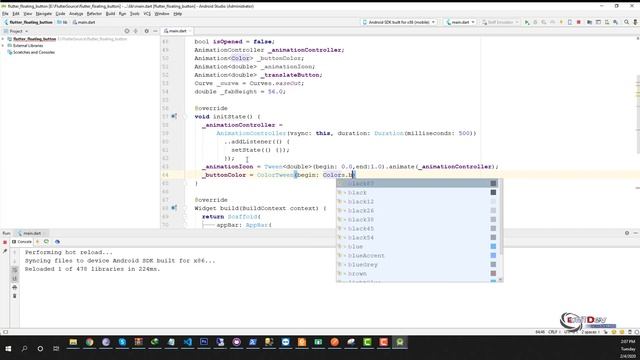The height and width of the screenshot is (360, 640).
Task: Select the main.dart editor tab
Action: point(177,31)
